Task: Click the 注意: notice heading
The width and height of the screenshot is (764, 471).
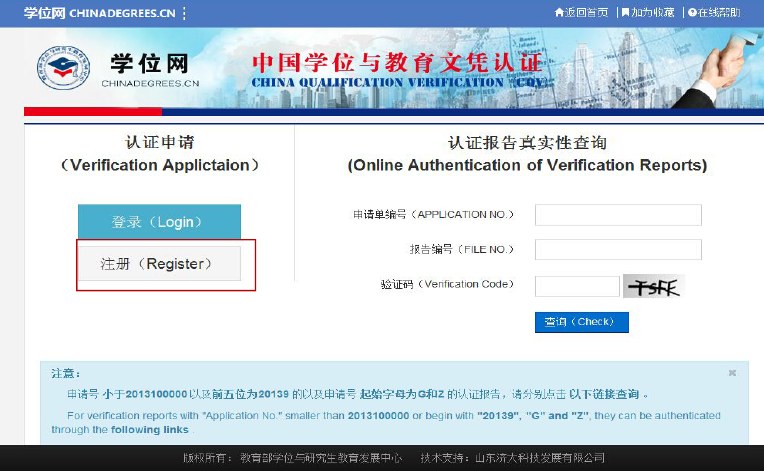Action: (x=66, y=374)
